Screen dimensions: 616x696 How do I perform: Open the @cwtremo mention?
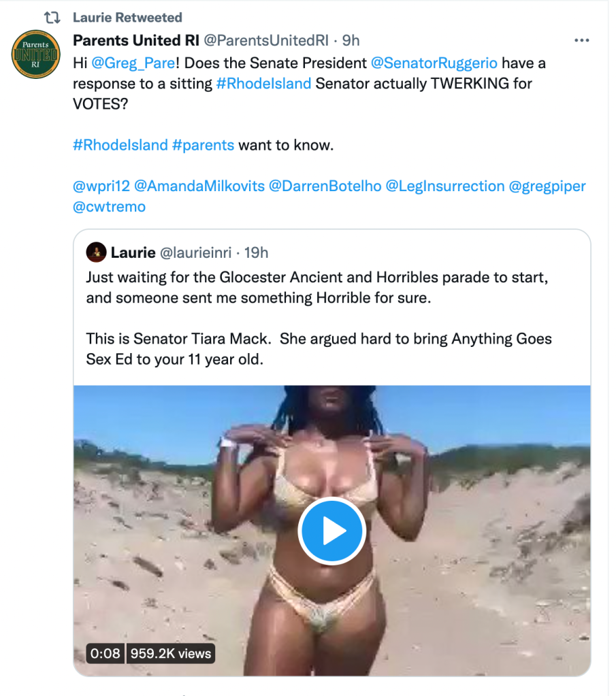coord(110,206)
